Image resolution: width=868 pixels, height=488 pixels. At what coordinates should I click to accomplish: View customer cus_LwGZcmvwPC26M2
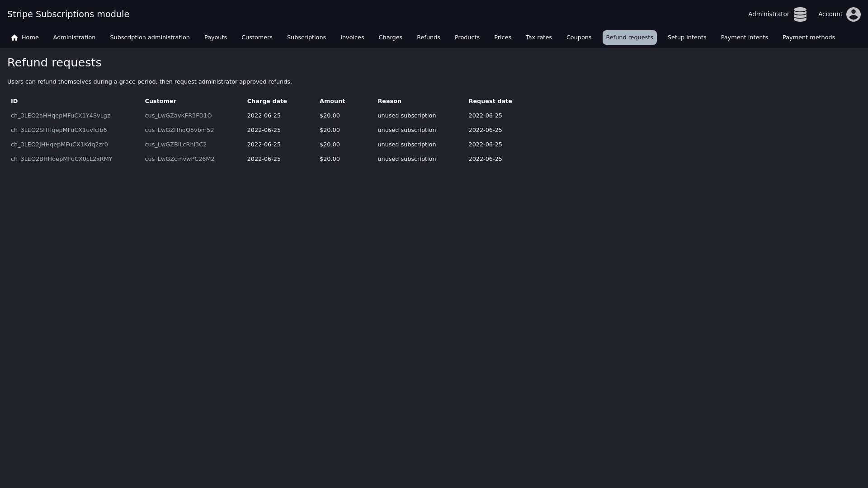pyautogui.click(x=179, y=159)
